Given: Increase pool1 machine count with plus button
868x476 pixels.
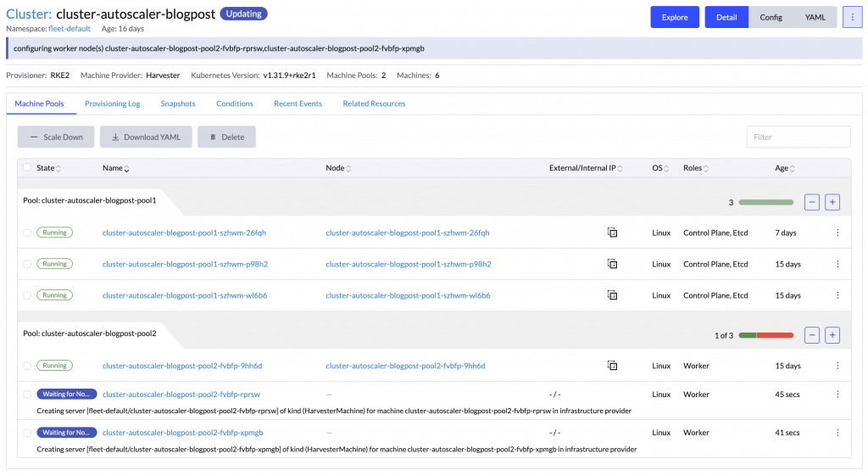Looking at the screenshot, I should [832, 202].
